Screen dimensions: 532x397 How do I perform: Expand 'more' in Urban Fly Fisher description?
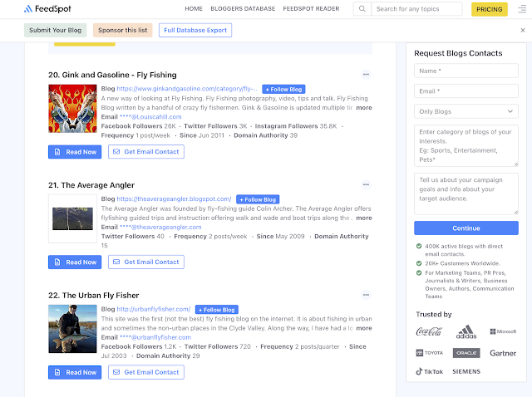[364, 328]
